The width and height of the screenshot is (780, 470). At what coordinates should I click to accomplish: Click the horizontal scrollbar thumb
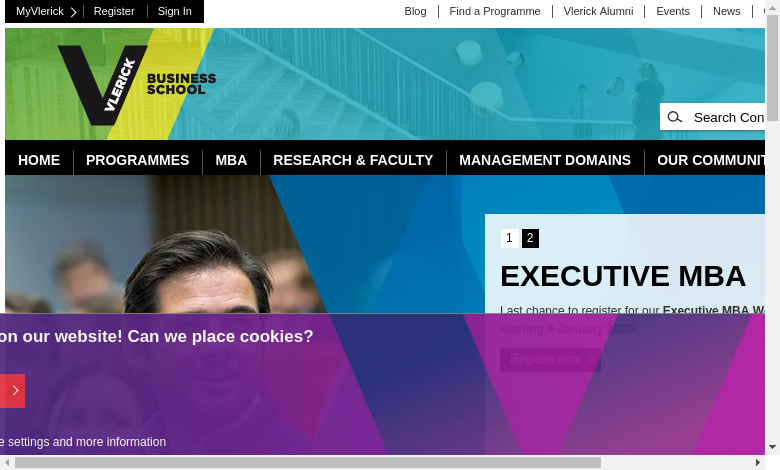307,462
